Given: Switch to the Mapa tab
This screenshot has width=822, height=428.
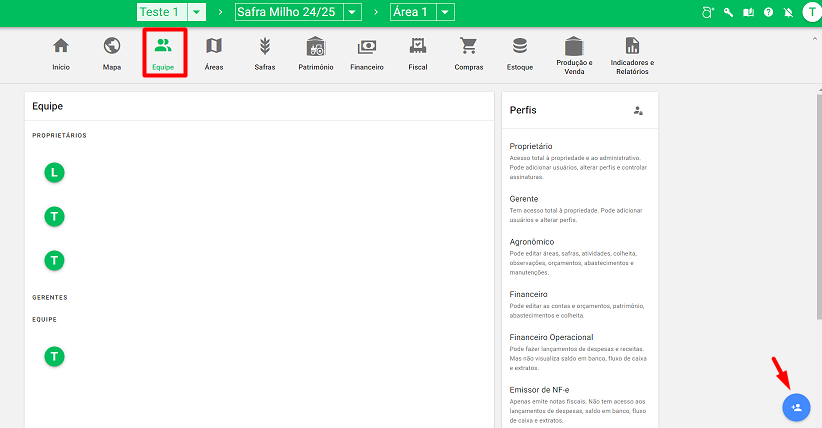Looking at the screenshot, I should point(112,52).
